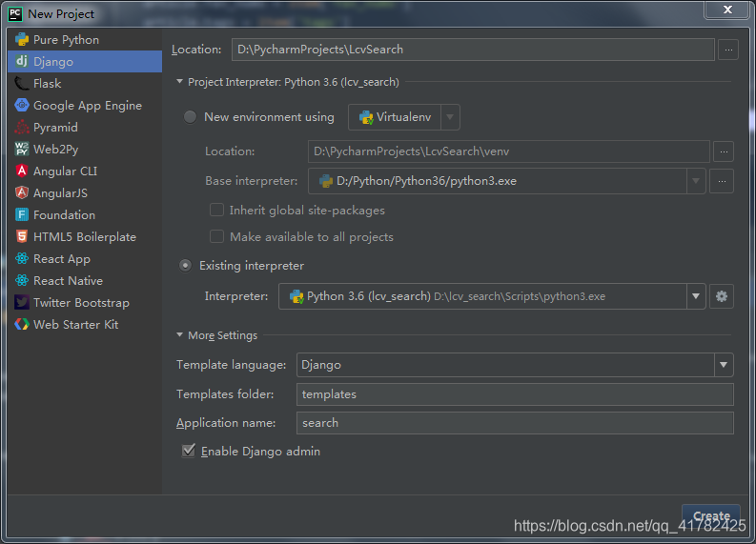Click the Flask horn icon
The width and height of the screenshot is (756, 544).
click(22, 83)
